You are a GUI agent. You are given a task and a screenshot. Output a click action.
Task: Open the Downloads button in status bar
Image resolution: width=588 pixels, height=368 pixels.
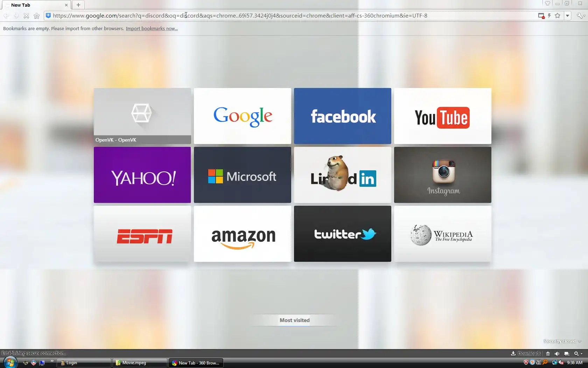(526, 354)
